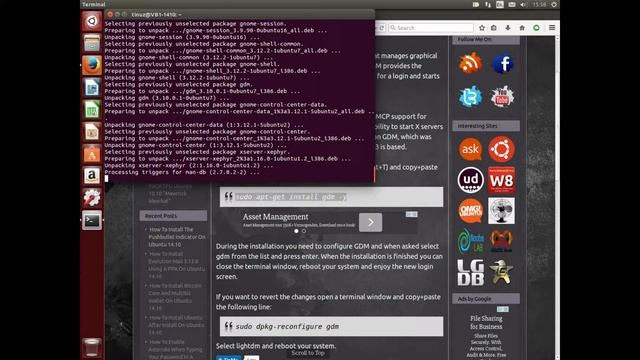Viewport: 640px width, 360px height.
Task: Open the green swirl LAB site icon
Action: point(470,241)
